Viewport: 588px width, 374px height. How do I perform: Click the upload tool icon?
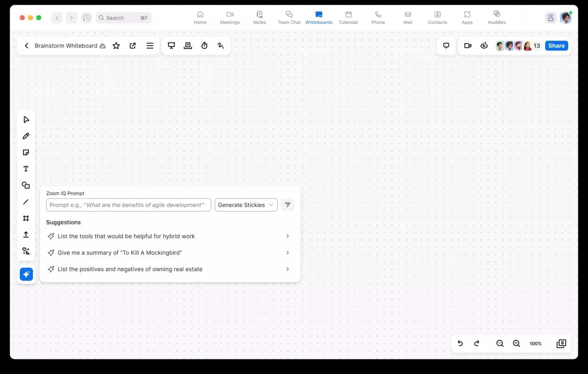pos(26,235)
